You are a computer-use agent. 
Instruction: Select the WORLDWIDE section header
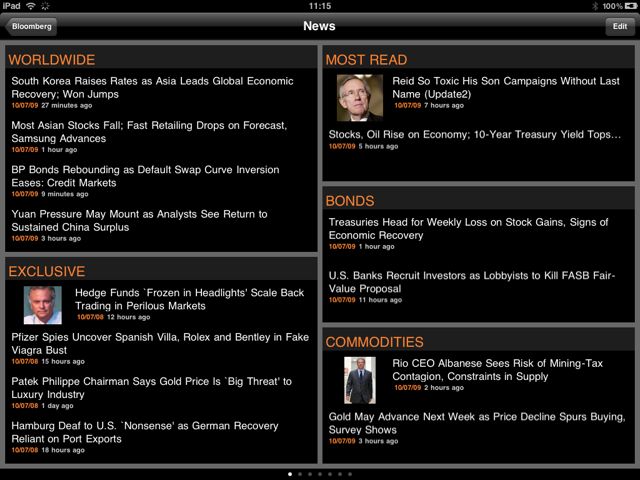(x=52, y=60)
